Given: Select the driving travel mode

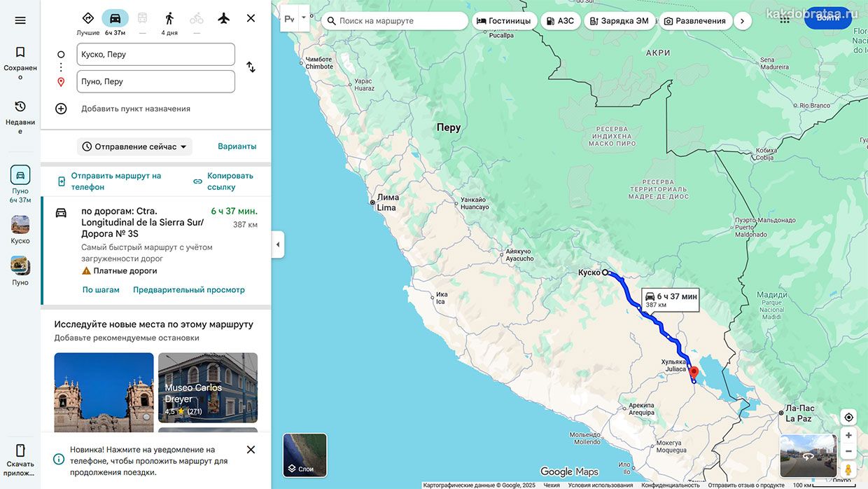Looking at the screenshot, I should click(x=115, y=19).
